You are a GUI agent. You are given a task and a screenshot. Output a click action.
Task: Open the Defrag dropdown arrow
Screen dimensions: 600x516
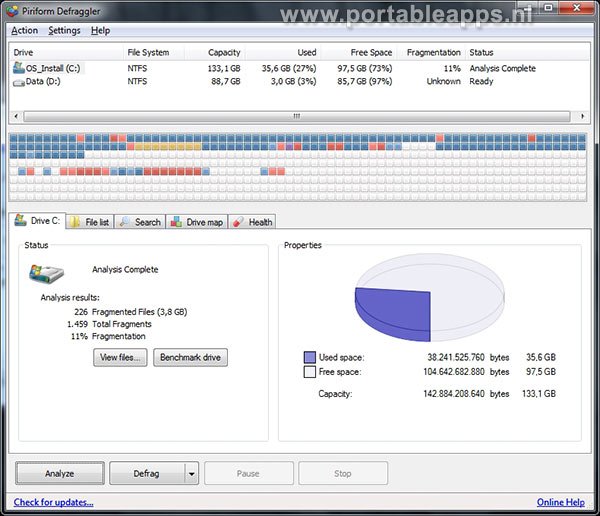[x=192, y=473]
